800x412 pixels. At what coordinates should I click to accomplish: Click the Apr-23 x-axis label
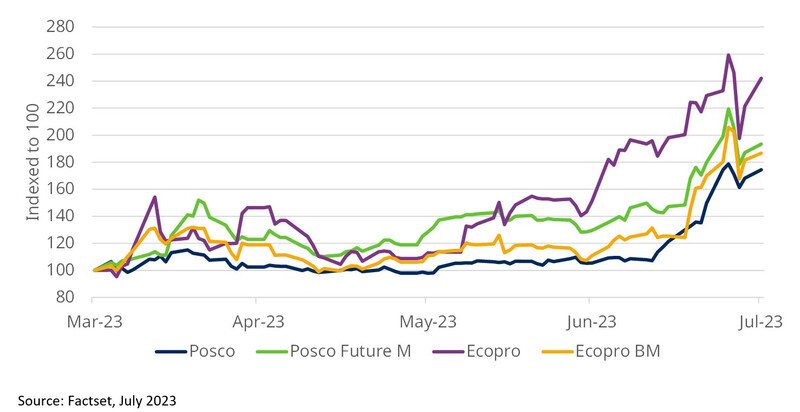click(x=259, y=321)
